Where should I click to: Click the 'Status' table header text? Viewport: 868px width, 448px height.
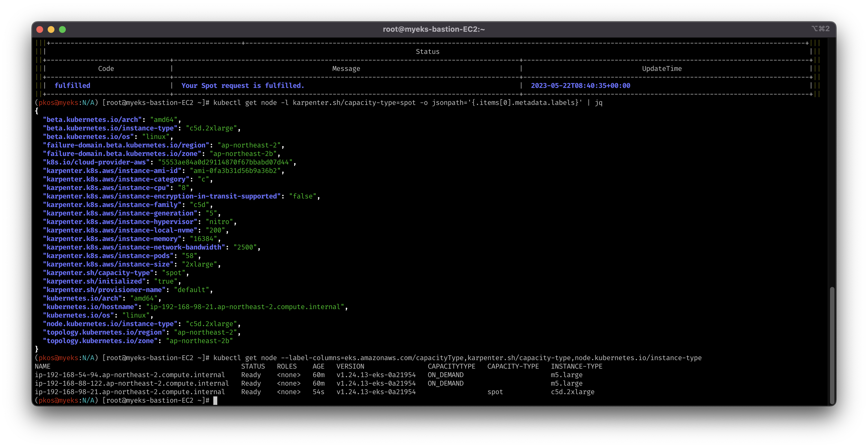click(427, 52)
